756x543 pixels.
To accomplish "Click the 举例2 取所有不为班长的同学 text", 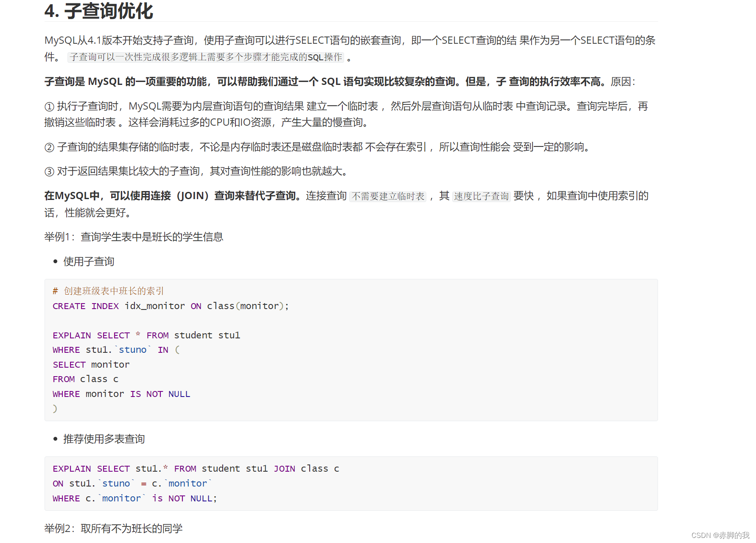I will [113, 529].
